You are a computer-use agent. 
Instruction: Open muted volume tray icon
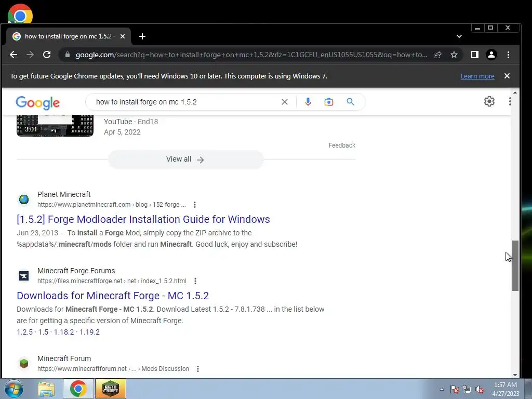pyautogui.click(x=480, y=390)
